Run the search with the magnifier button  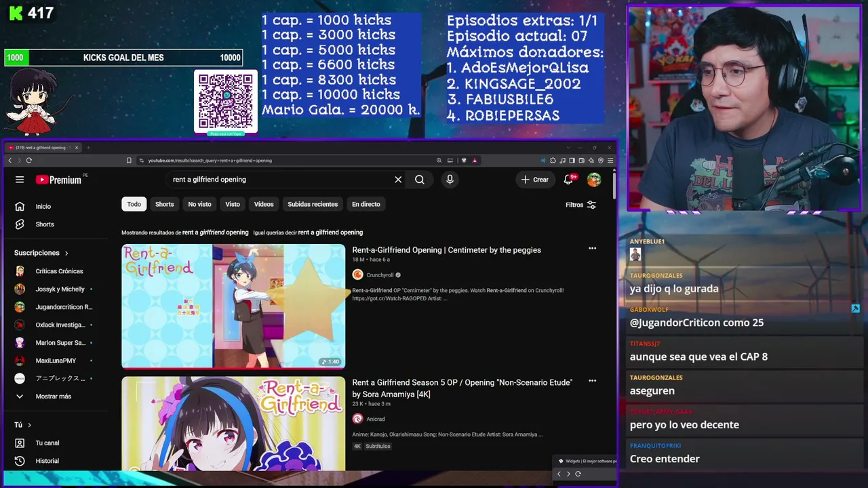[x=420, y=180]
